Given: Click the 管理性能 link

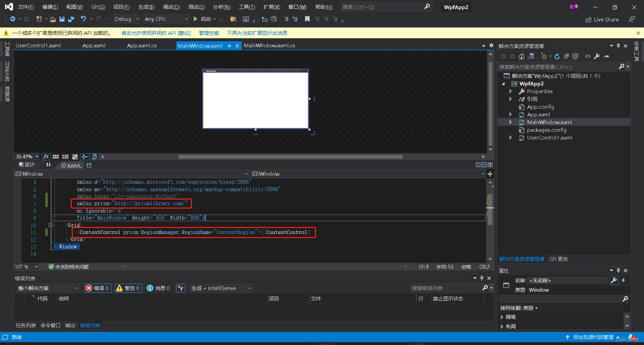Looking at the screenshot, I should (209, 33).
